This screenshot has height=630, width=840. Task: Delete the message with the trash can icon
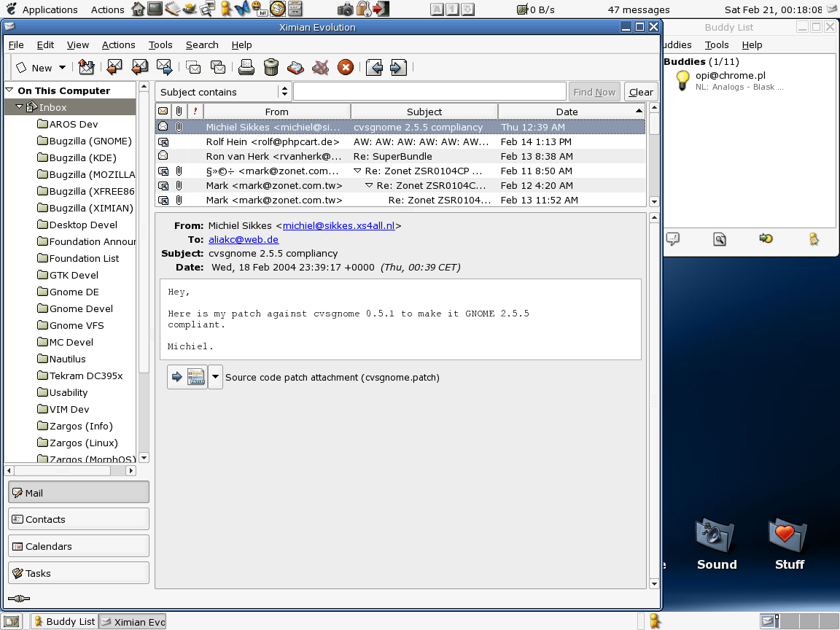[x=271, y=68]
